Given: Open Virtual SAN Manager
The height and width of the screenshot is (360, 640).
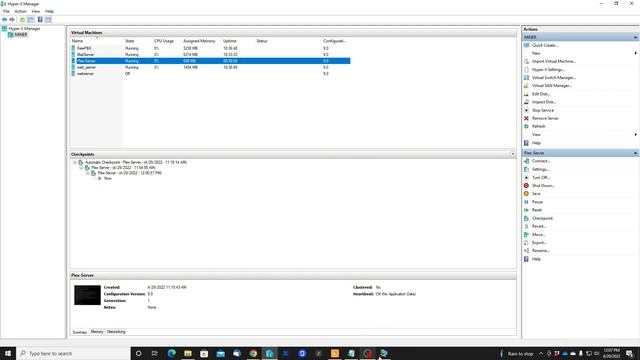Looking at the screenshot, I should point(552,86).
